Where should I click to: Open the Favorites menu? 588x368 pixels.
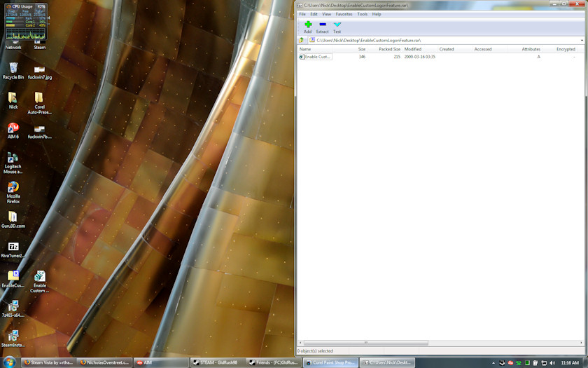(344, 14)
